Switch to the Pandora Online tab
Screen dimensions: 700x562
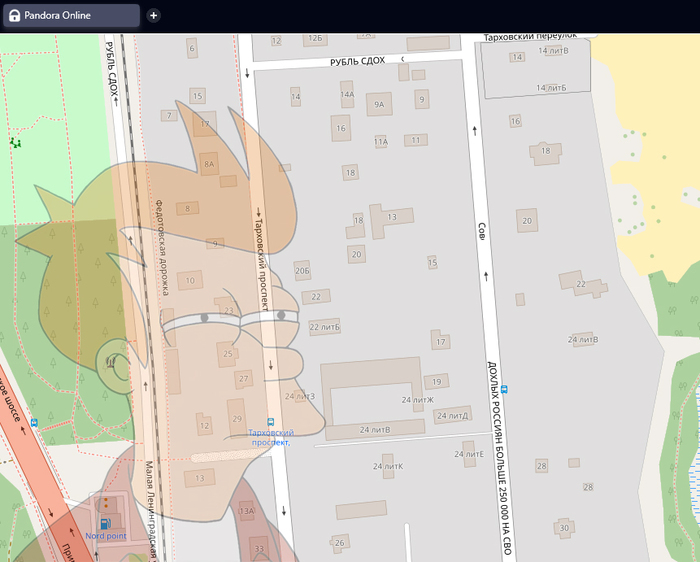click(70, 16)
